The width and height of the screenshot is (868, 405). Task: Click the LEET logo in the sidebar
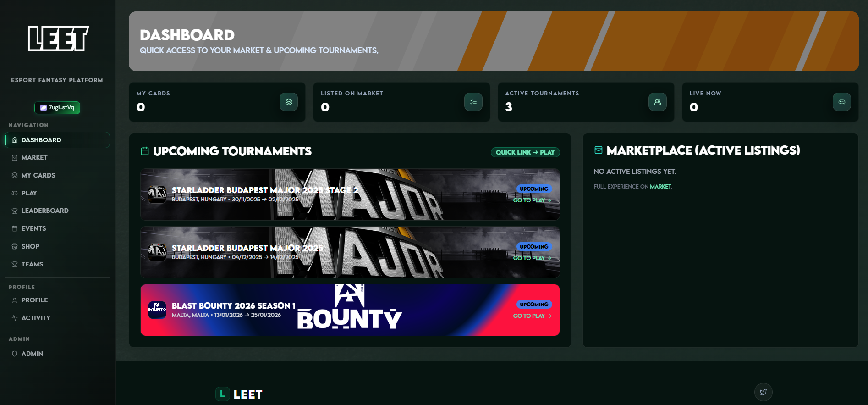(x=58, y=39)
